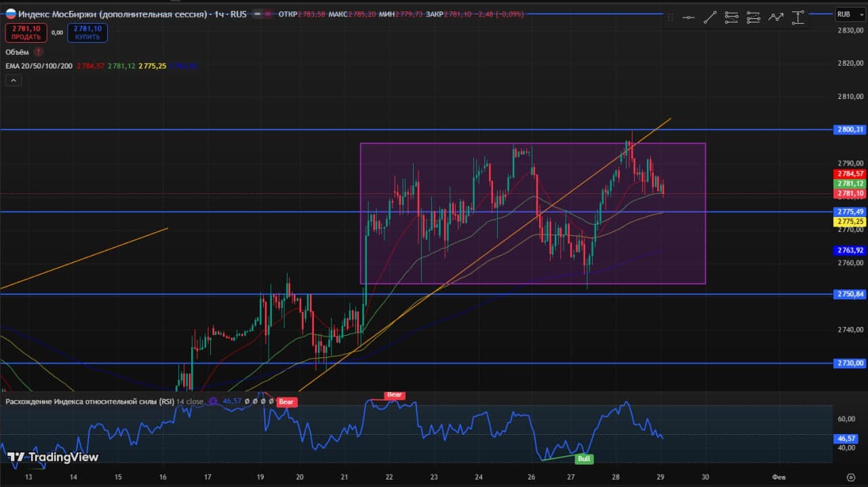Click the TradingView logo

pos(53,457)
